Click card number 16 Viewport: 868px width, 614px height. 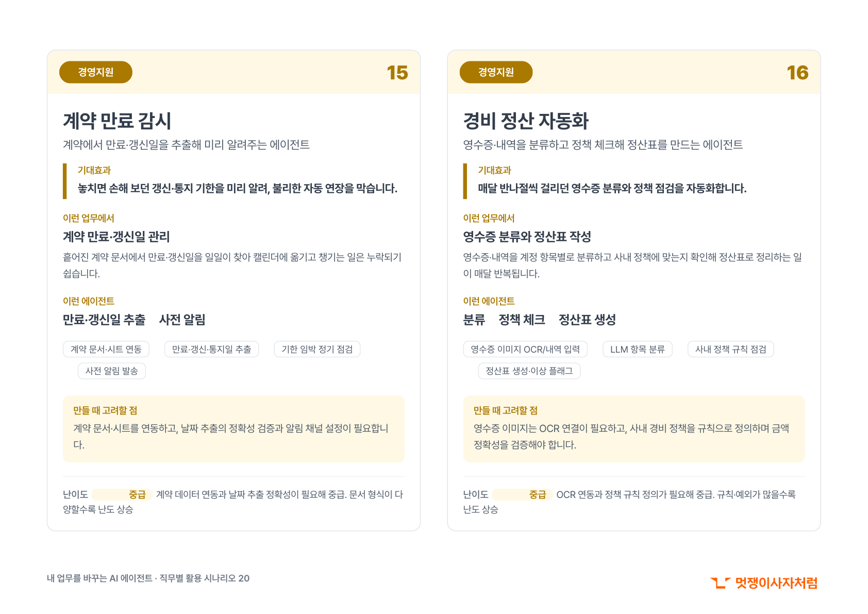click(797, 73)
